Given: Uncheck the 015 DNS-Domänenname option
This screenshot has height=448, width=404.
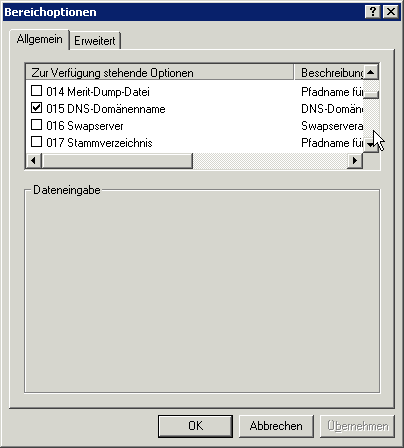Looking at the screenshot, I should [36, 108].
